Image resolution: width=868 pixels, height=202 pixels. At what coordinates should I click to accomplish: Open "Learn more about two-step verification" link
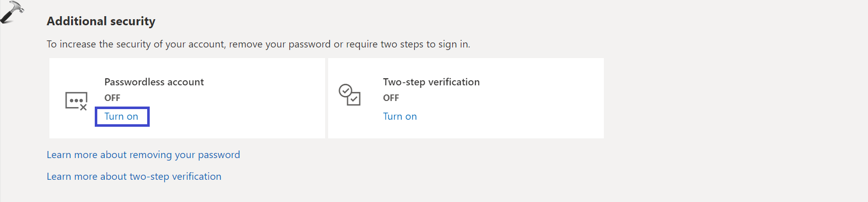point(134,177)
